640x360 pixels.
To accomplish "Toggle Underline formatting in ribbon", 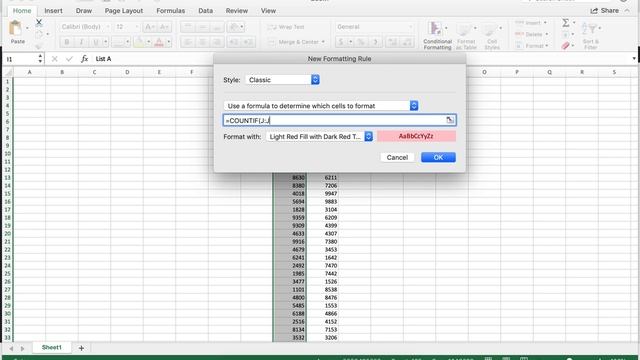I will [x=96, y=42].
